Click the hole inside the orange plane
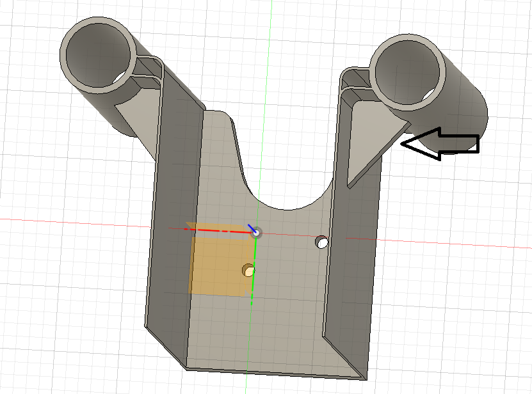 248,271
